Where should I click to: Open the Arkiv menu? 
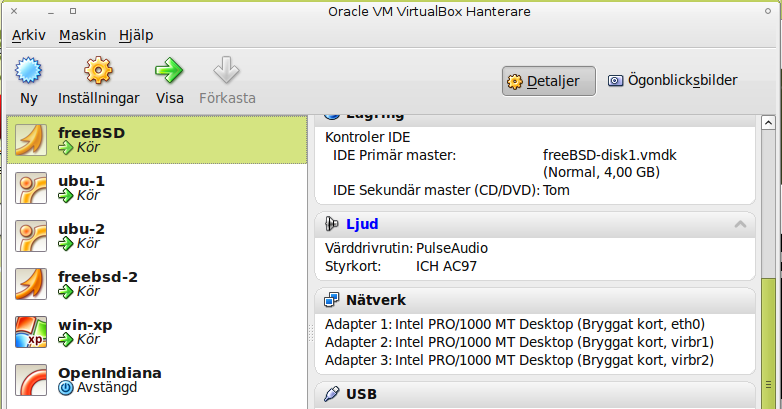(x=29, y=35)
